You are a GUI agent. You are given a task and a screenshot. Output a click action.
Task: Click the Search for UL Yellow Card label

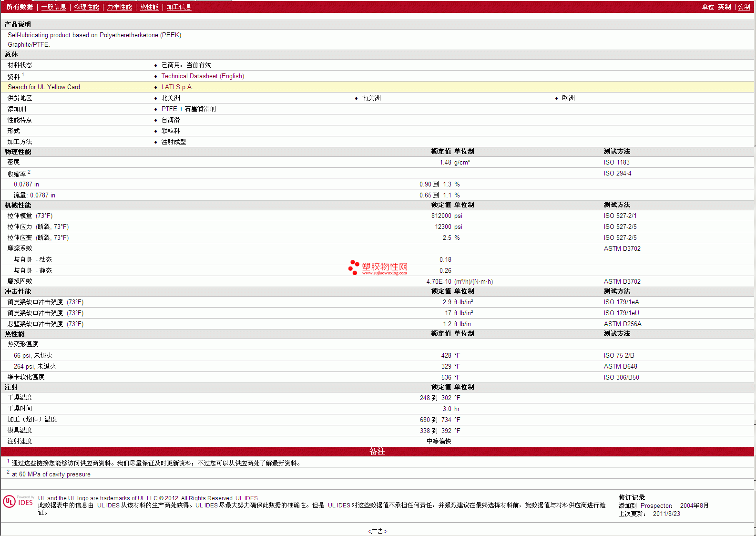44,87
